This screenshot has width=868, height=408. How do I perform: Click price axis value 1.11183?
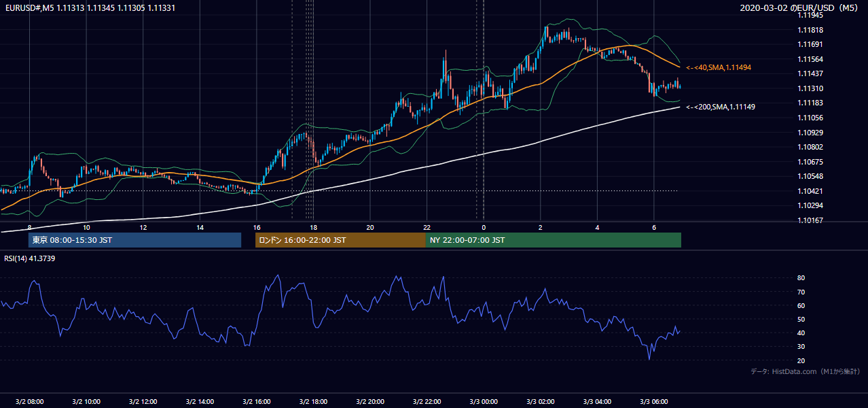(811, 103)
